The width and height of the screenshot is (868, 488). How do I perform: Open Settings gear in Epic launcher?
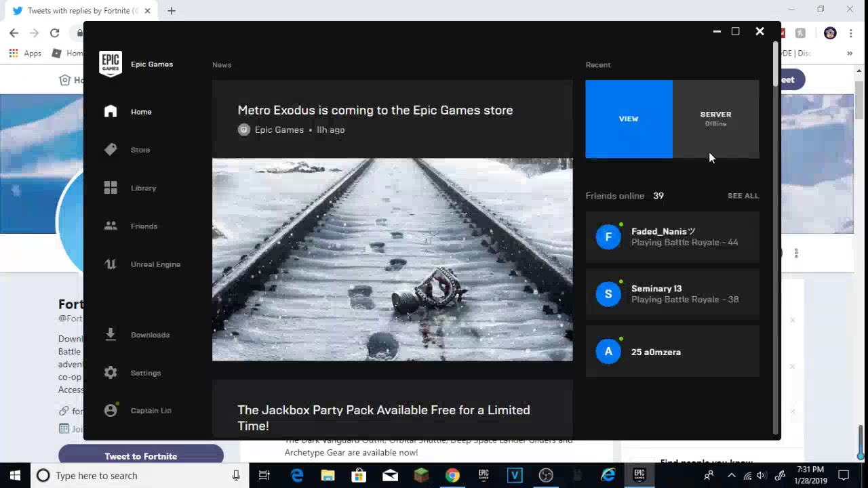pos(111,373)
